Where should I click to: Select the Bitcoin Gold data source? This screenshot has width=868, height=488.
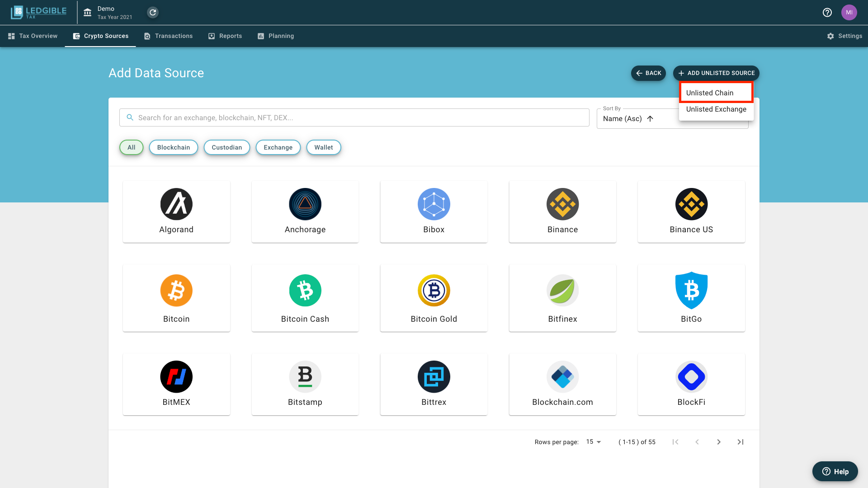[434, 298]
